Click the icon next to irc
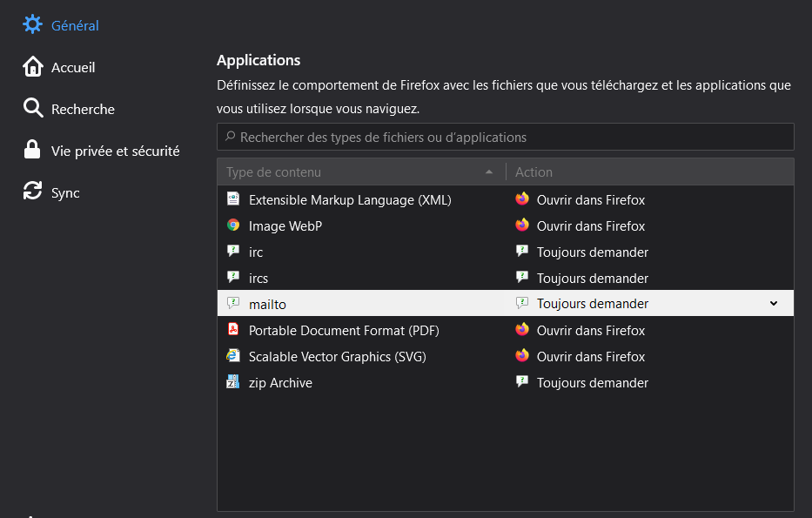 click(233, 252)
